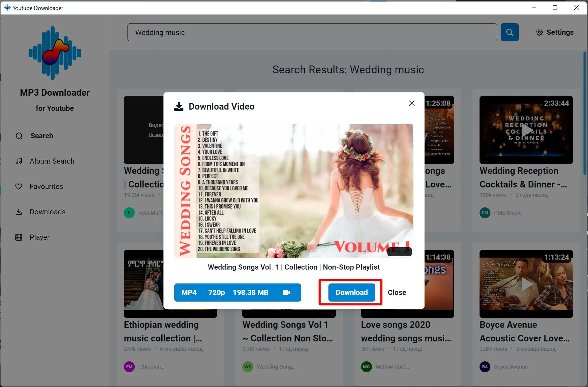
Task: Drag the 198.38 MB size indicator
Action: pyautogui.click(x=251, y=293)
